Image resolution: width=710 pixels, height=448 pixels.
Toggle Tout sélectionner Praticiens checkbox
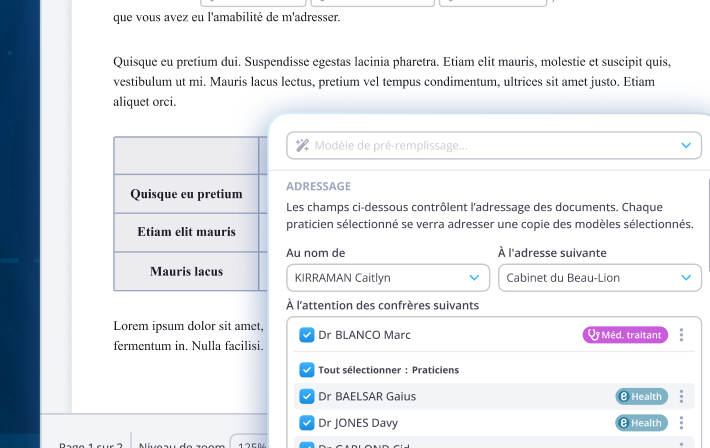pos(307,370)
